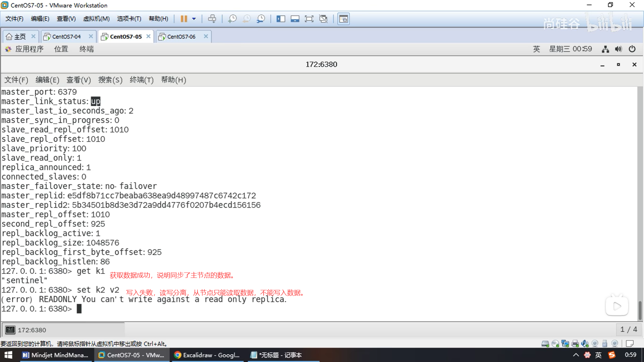Expand the power options dropdown arrow

click(194, 19)
